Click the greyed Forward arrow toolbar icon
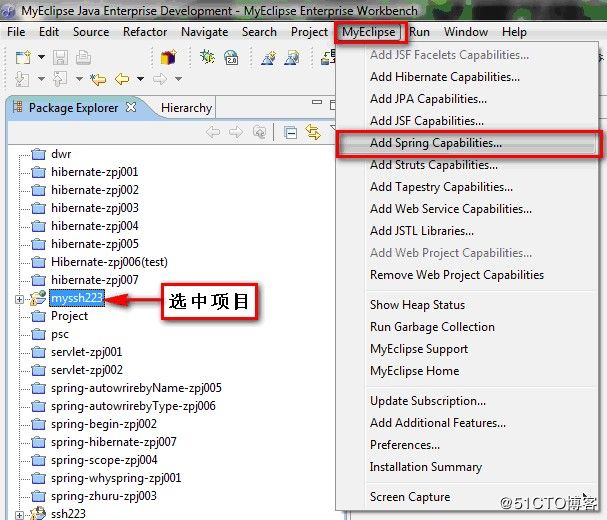This screenshot has height=520, width=607. click(159, 79)
